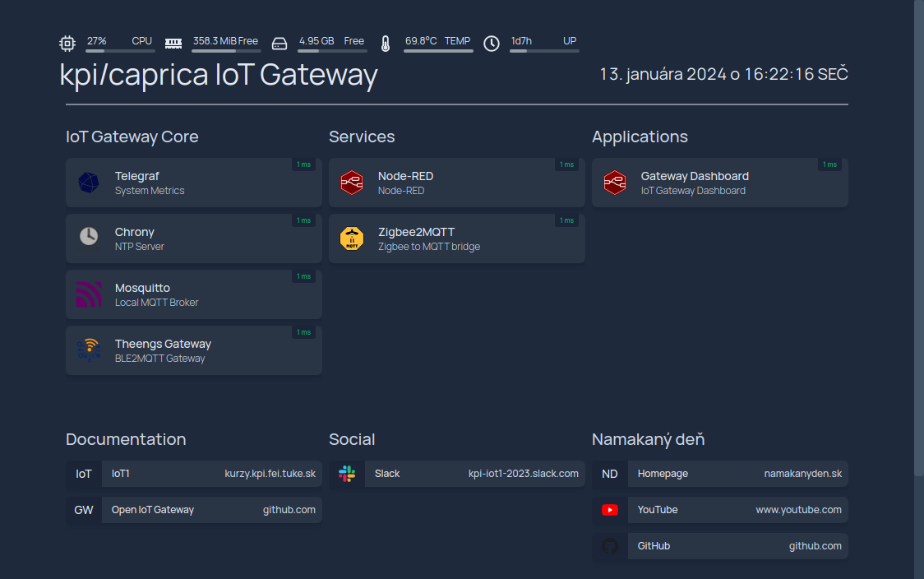Open the Theengs Gateway BLE2MQTT icon
The image size is (924, 579).
tap(89, 350)
